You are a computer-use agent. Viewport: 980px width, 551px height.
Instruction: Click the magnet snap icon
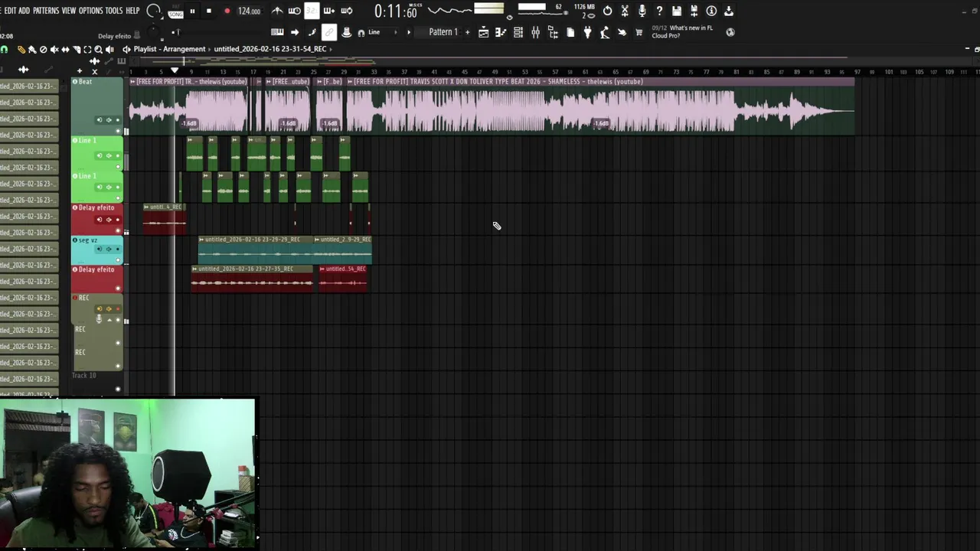361,33
